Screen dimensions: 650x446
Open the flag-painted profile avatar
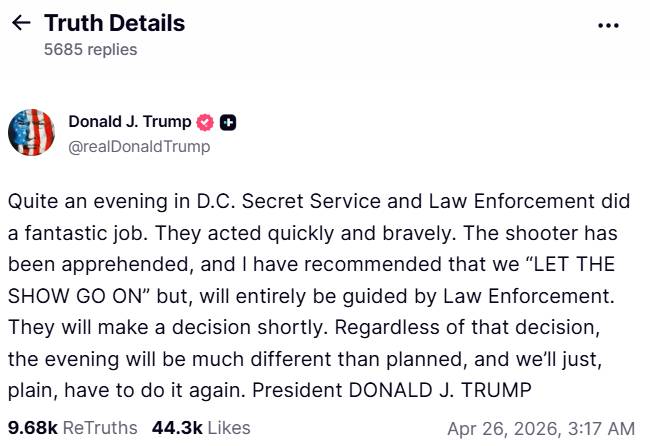(x=31, y=134)
